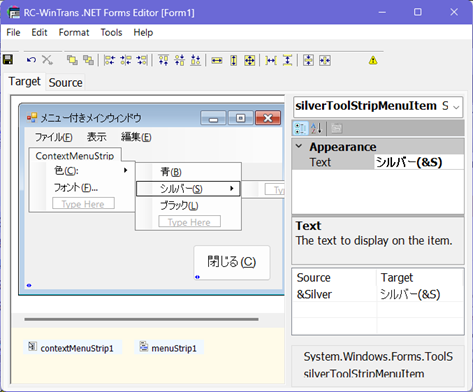The width and height of the screenshot is (473, 392).
Task: Click the Make Same Width icon
Action: click(x=217, y=61)
